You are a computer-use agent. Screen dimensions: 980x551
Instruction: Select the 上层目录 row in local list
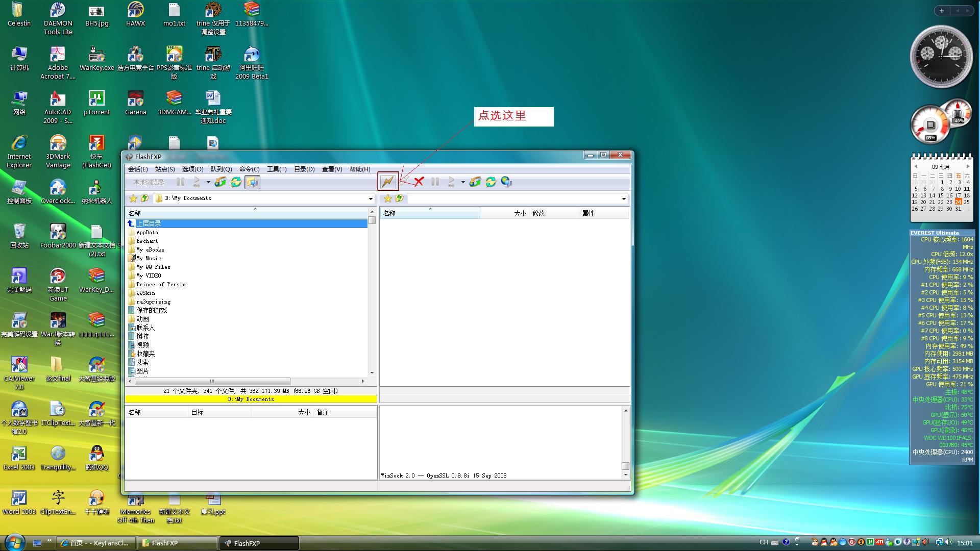pos(247,223)
